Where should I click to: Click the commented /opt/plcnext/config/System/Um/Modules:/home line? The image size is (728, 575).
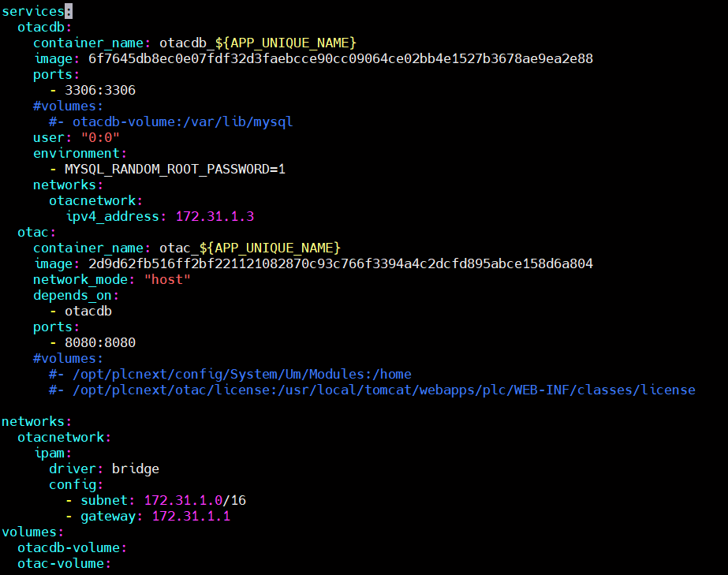point(230,374)
